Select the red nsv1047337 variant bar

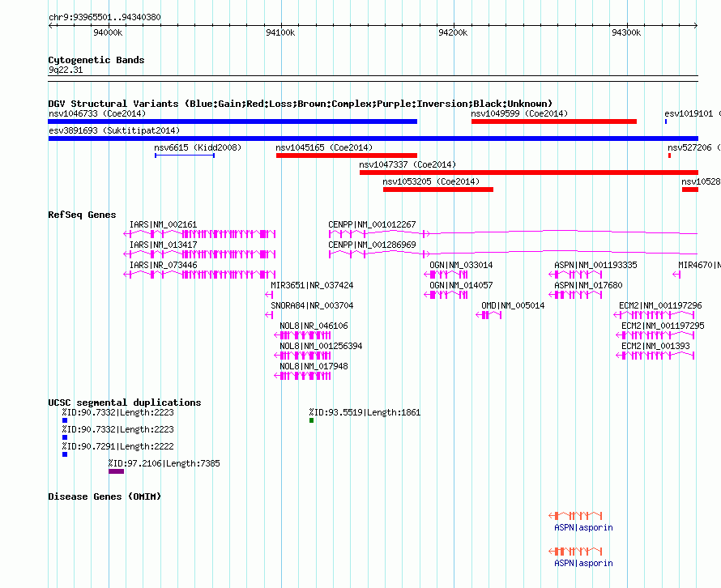529,173
